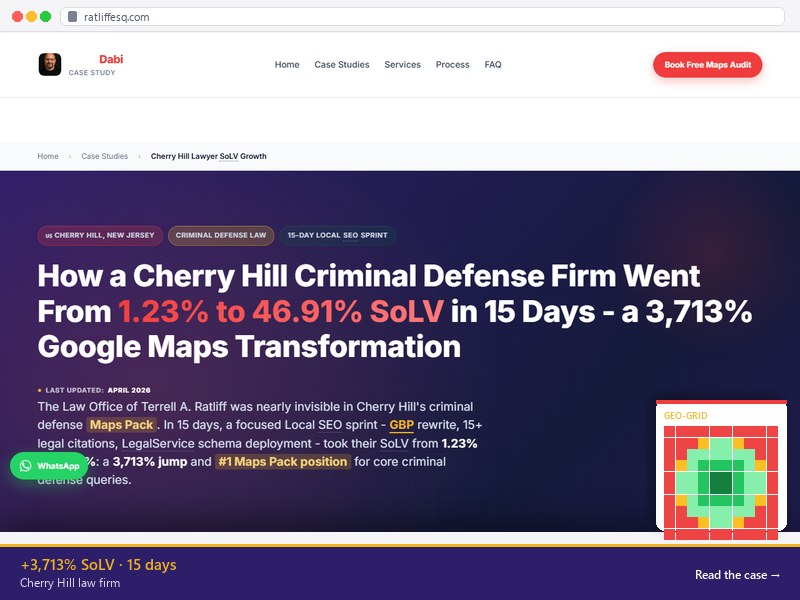Click the profile photo logo in header
Screen dimensions: 800x600
pyautogui.click(x=50, y=64)
